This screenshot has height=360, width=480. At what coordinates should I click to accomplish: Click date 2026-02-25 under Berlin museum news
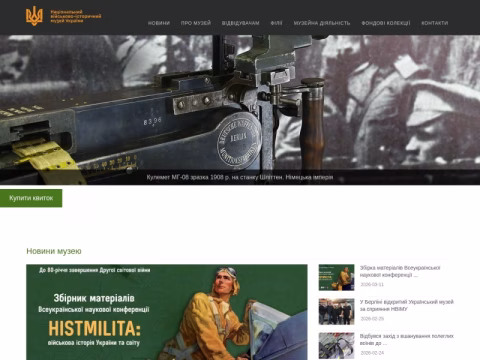[x=372, y=319]
